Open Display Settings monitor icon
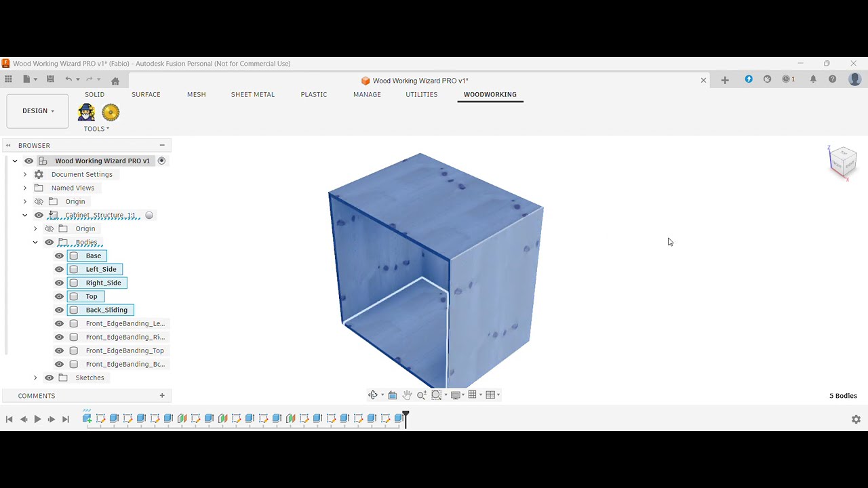The height and width of the screenshot is (488, 868). point(456,395)
